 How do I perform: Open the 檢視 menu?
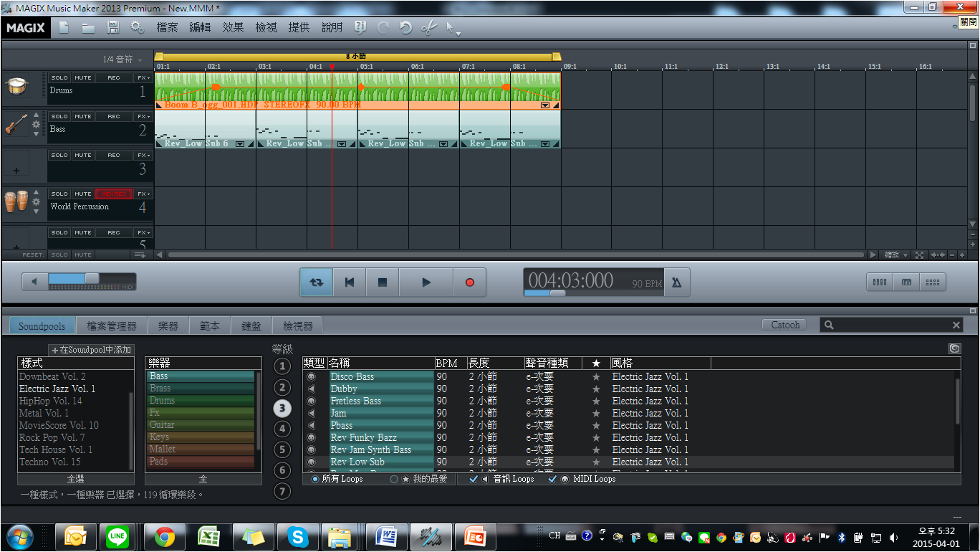click(x=266, y=28)
